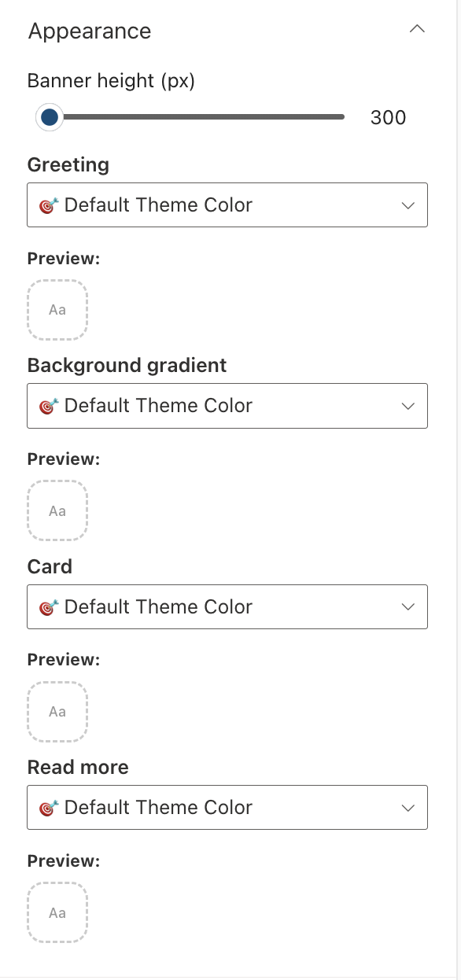
Task: Collapse the Appearance section
Action: click(x=417, y=29)
